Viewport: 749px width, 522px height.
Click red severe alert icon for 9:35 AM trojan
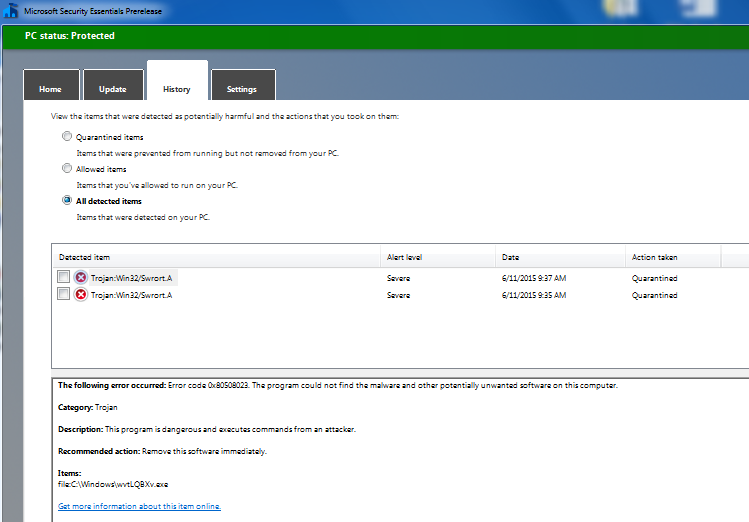coord(81,295)
